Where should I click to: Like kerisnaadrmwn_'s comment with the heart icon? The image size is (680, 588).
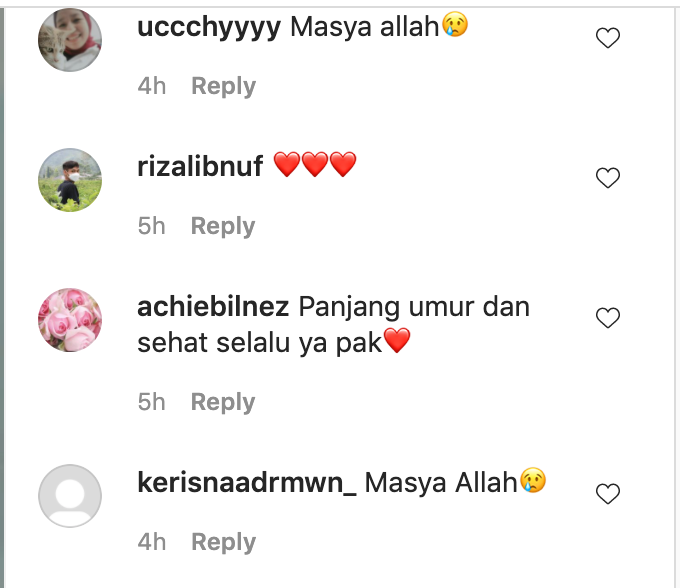pos(608,494)
